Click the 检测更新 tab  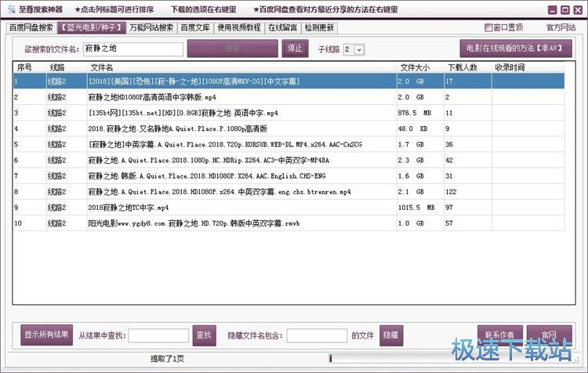tap(319, 27)
